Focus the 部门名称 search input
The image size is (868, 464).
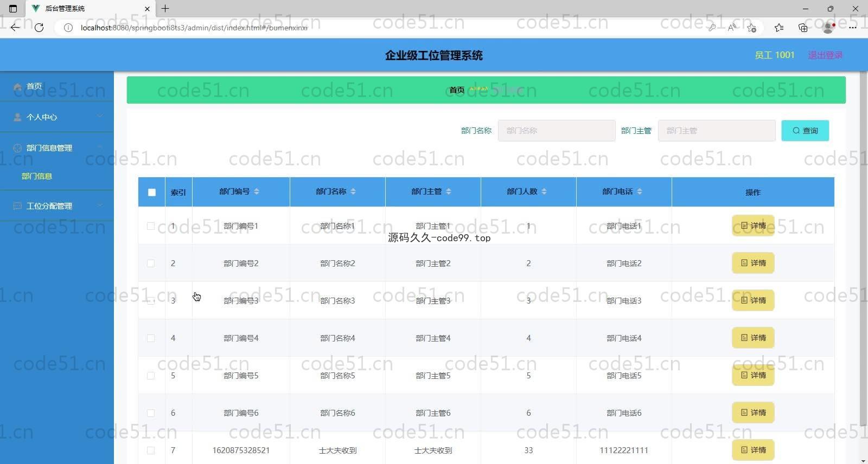pos(557,131)
